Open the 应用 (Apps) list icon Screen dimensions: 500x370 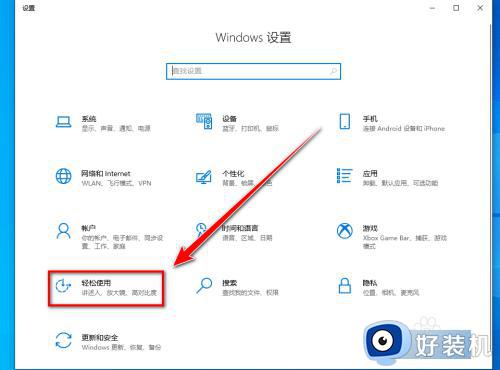click(x=345, y=176)
